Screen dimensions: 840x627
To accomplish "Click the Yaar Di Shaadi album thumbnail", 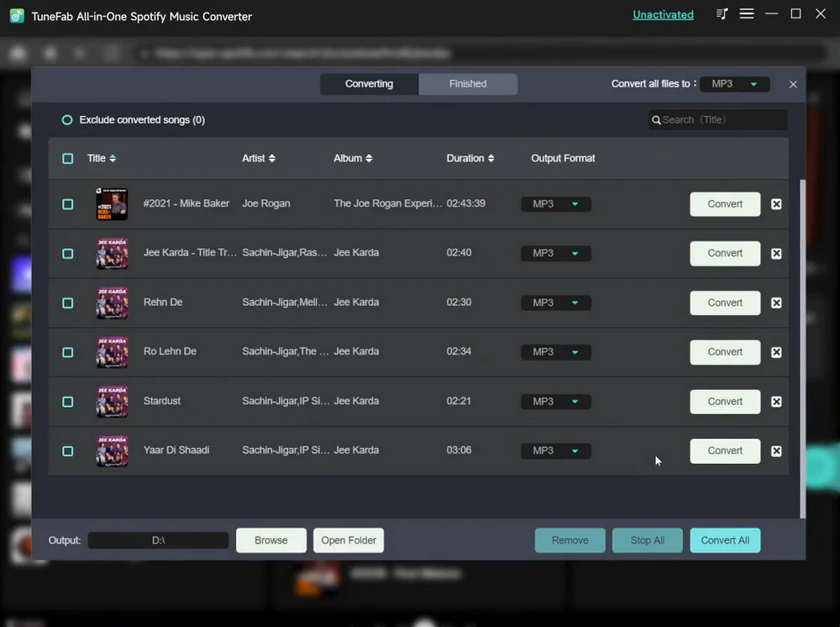I will tap(112, 450).
